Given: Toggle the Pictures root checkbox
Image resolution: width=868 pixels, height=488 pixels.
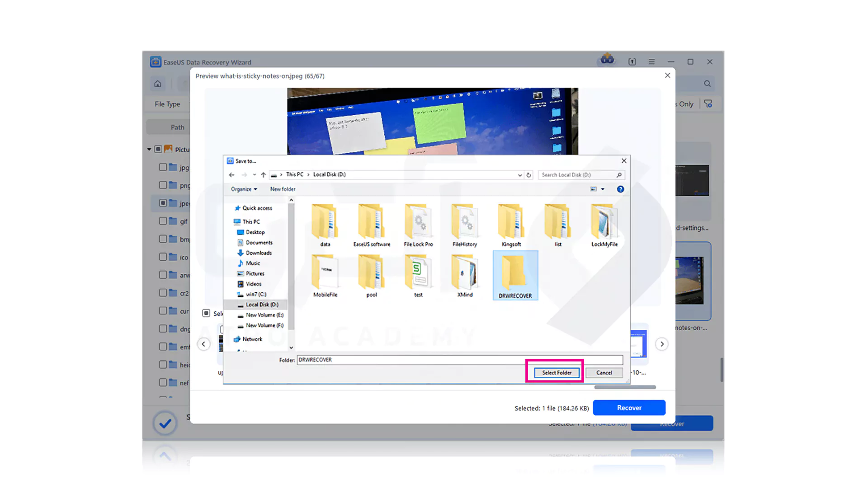Looking at the screenshot, I should click(x=158, y=149).
